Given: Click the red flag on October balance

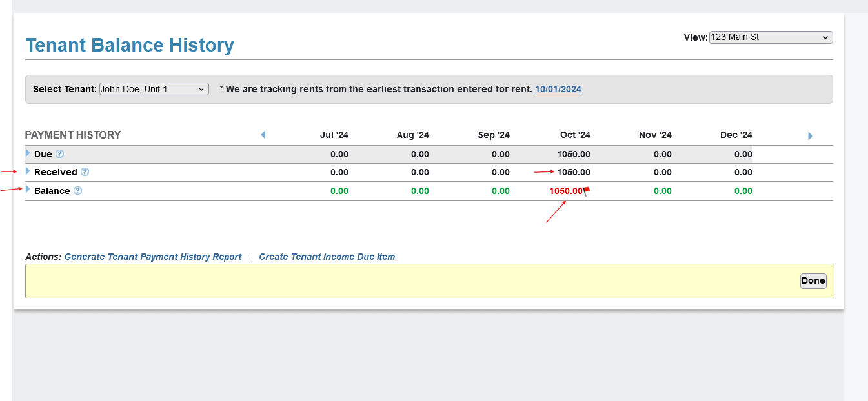Looking at the screenshot, I should (587, 191).
